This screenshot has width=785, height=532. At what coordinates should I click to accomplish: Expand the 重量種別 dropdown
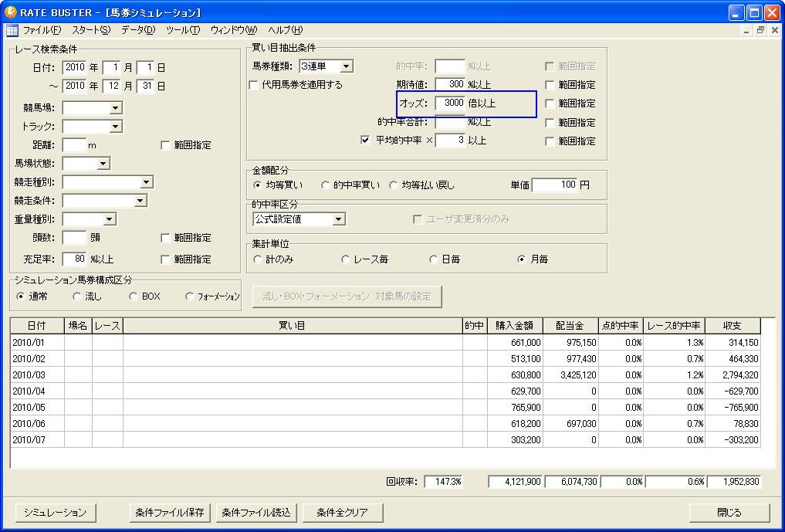[110, 219]
